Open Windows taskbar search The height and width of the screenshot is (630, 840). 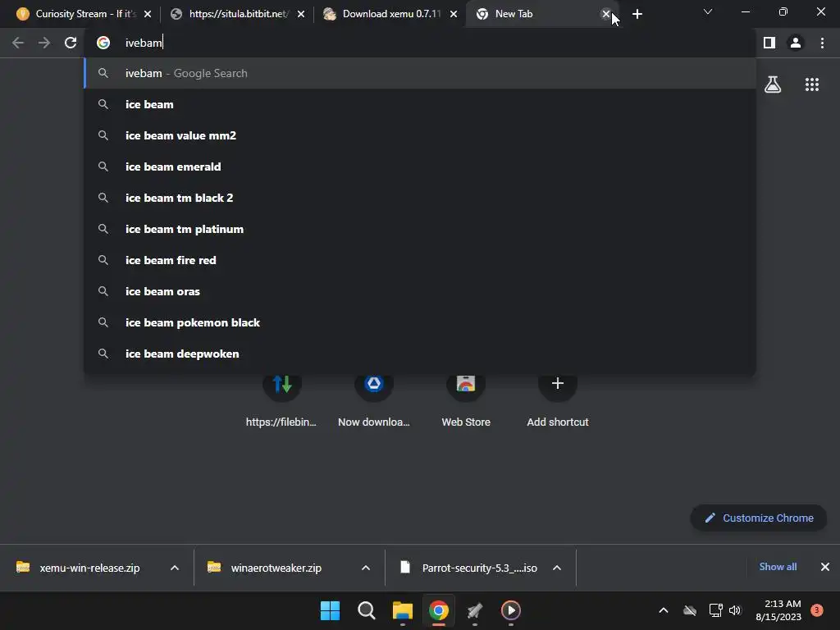click(367, 610)
